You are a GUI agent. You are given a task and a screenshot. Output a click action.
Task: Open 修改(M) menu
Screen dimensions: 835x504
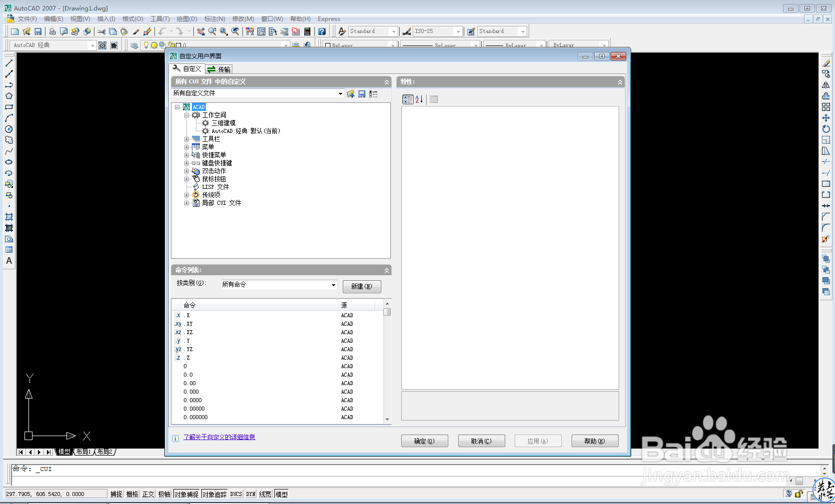(x=243, y=19)
